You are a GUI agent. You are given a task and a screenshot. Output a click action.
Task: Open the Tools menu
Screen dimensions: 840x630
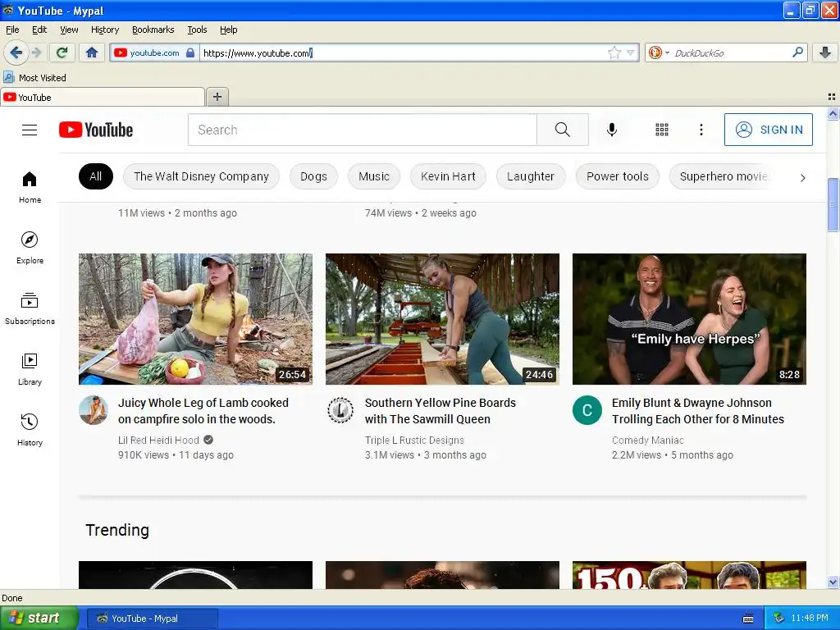click(197, 30)
